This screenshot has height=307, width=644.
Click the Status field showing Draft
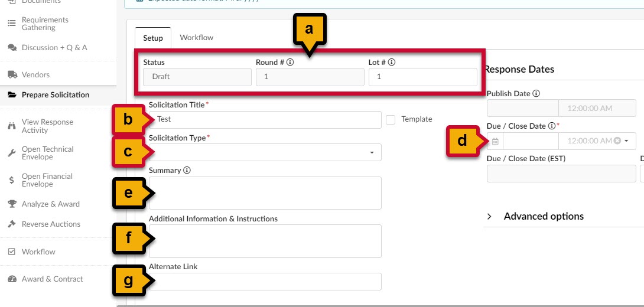click(197, 77)
